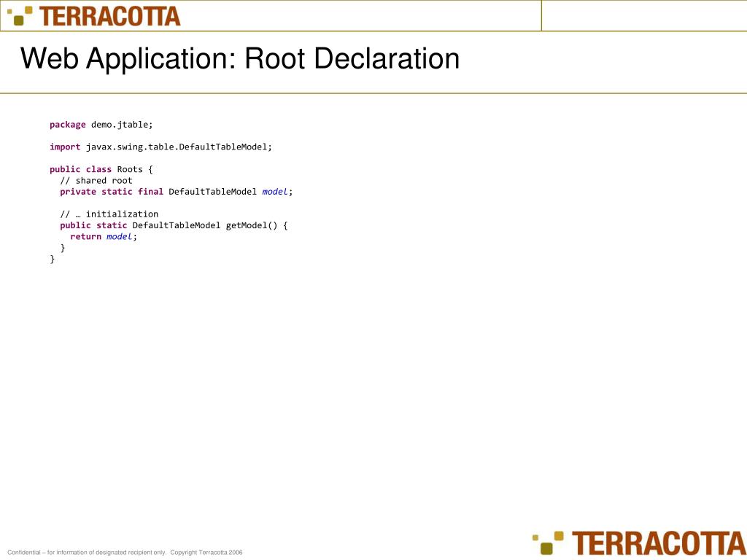The height and width of the screenshot is (560, 747).
Task: Select the 'package demo.jtable;' code line
Action: (101, 125)
